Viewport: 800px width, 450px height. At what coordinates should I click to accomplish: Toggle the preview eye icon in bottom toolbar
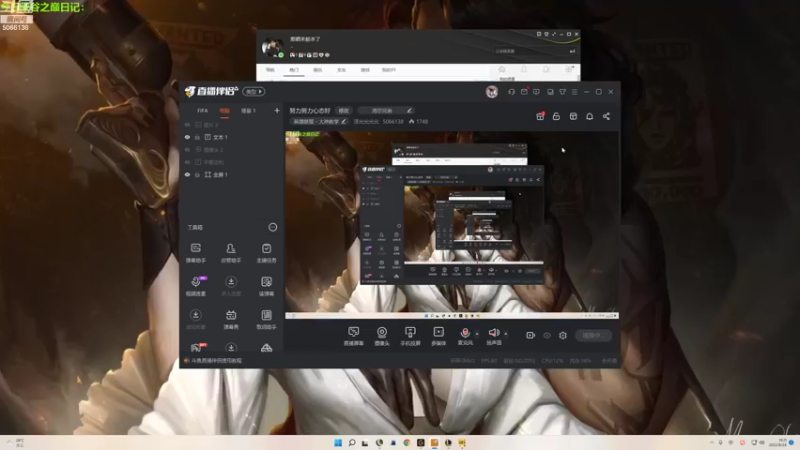coord(547,335)
